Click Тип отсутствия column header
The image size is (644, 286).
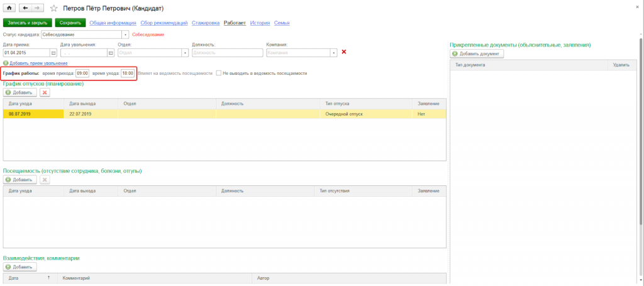click(x=363, y=191)
